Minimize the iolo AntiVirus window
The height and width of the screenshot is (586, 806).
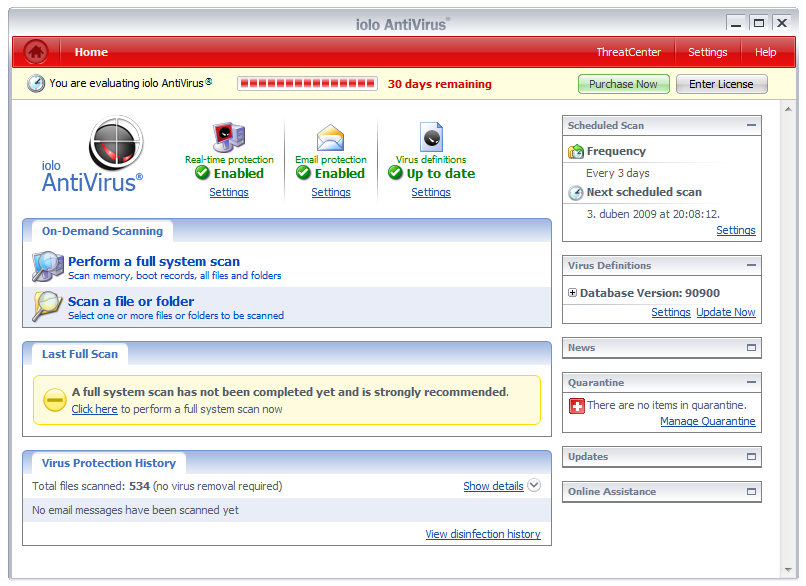tap(736, 24)
